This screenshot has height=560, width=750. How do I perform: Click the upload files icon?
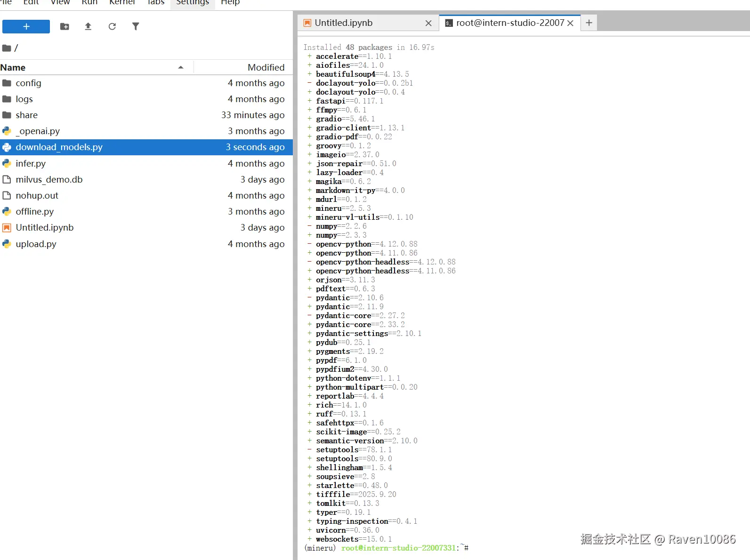point(88,26)
